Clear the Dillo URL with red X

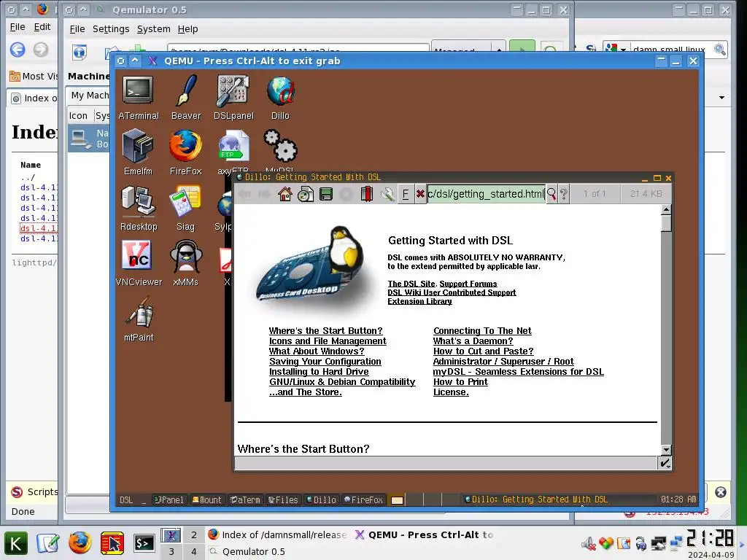pos(420,194)
